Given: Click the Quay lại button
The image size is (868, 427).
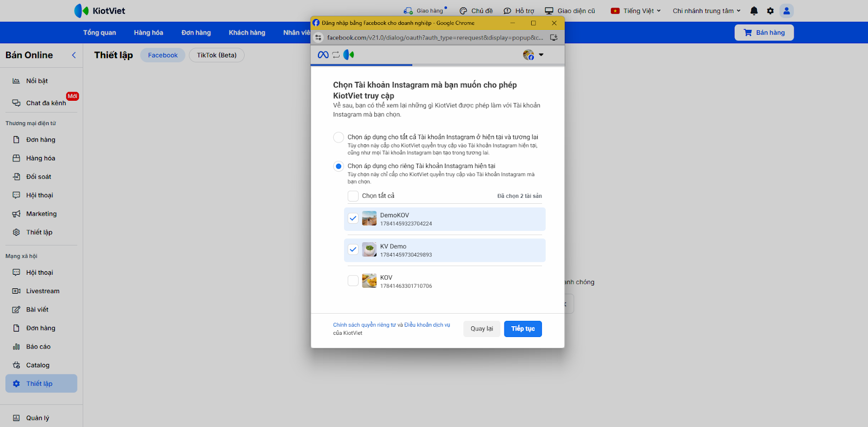Looking at the screenshot, I should [x=482, y=329].
